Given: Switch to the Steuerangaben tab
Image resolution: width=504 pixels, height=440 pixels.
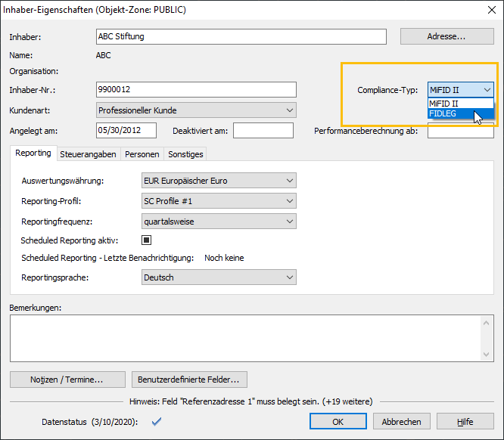Looking at the screenshot, I should (x=88, y=154).
